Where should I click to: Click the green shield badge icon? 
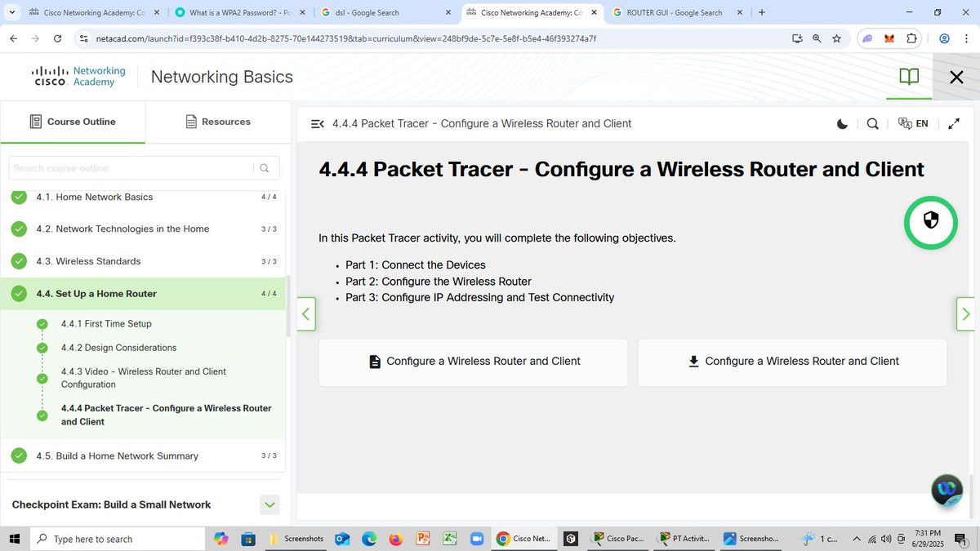[x=930, y=222]
